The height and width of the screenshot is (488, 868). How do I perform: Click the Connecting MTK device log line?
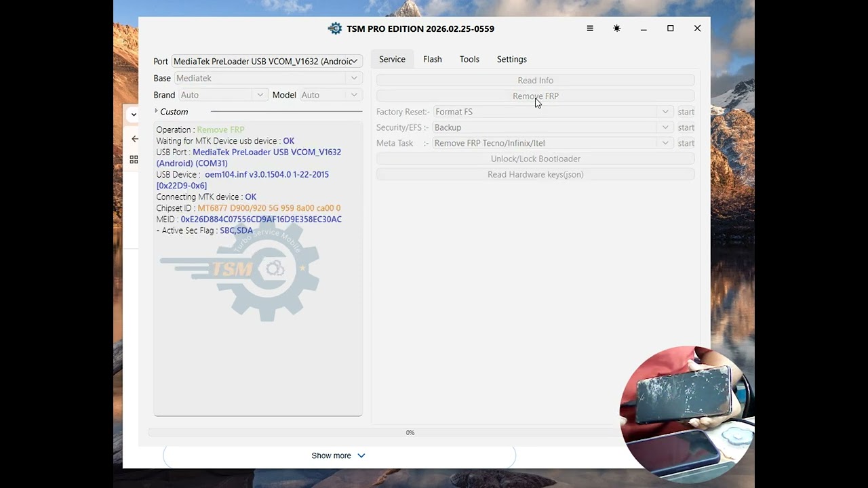206,197
